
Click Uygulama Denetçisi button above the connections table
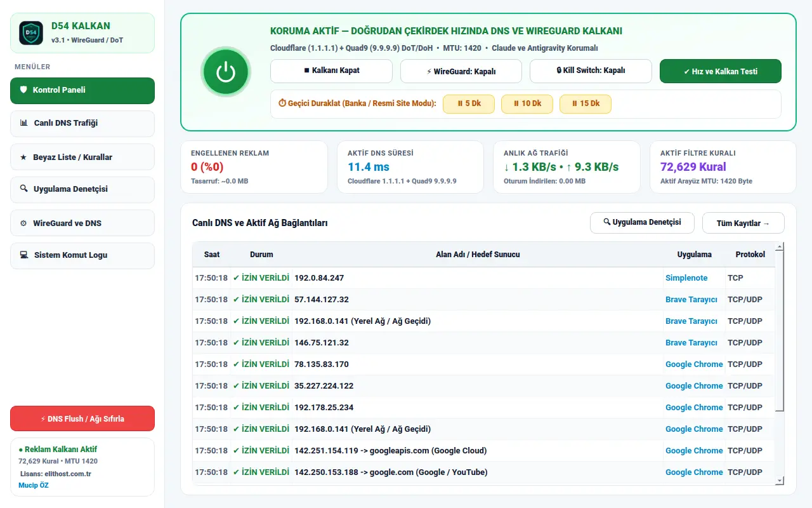click(642, 222)
